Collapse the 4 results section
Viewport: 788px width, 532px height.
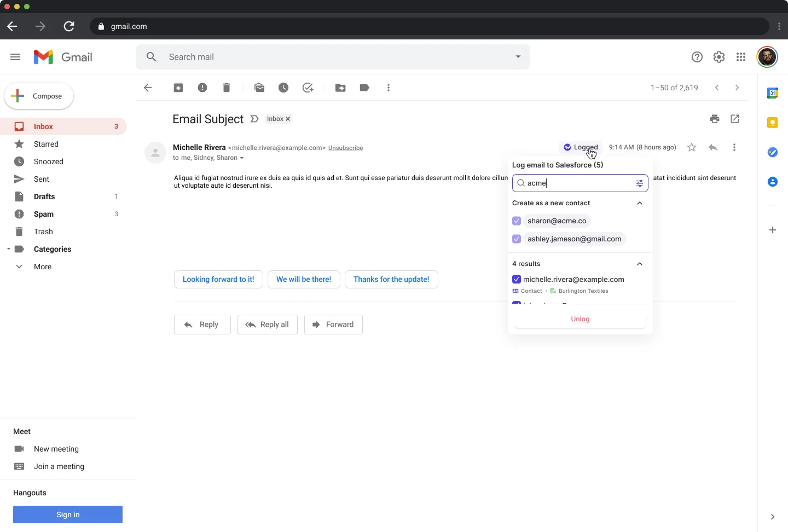point(640,264)
